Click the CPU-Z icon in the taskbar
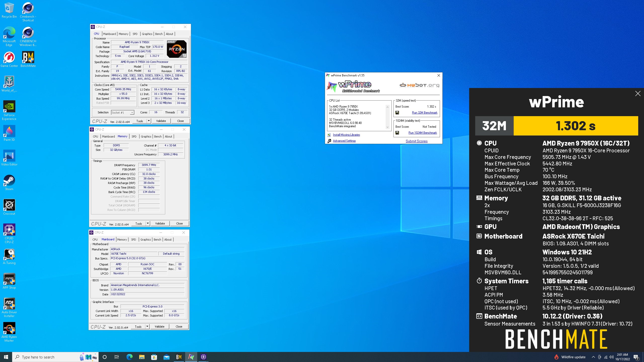644x362 pixels. pos(204,357)
